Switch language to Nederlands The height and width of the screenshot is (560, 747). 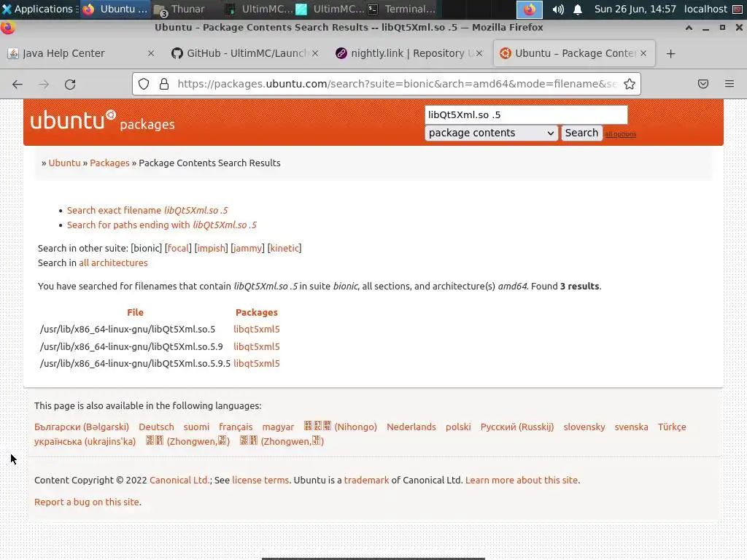(x=411, y=427)
